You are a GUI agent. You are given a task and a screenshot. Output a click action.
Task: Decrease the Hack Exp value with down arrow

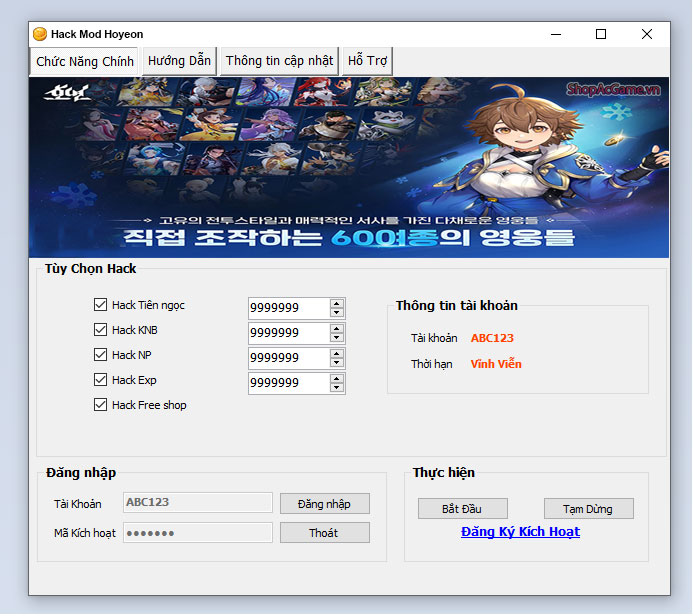pos(337,388)
